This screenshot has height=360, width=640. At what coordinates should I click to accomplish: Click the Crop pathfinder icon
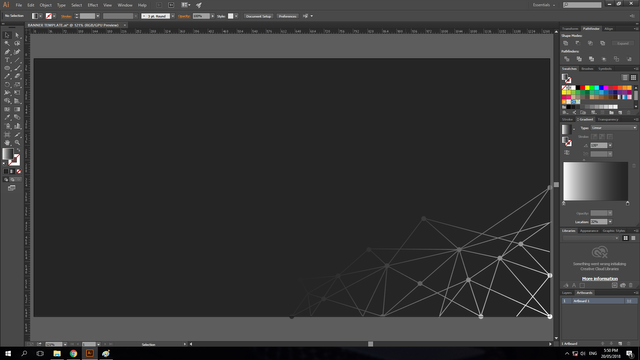tap(604, 59)
